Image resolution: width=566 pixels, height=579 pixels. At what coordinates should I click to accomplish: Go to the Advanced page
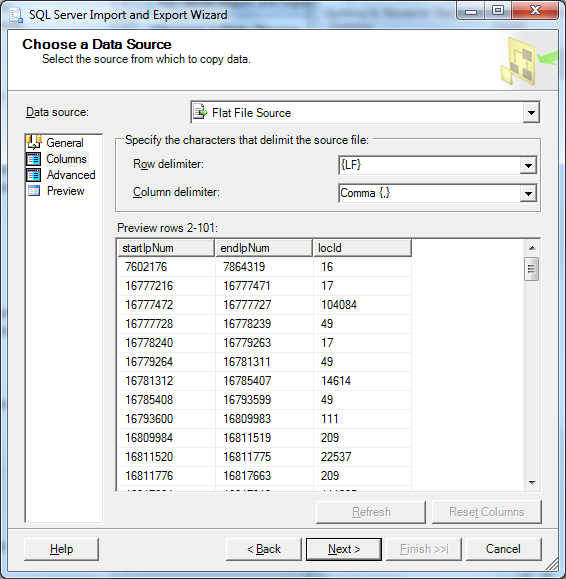(71, 175)
